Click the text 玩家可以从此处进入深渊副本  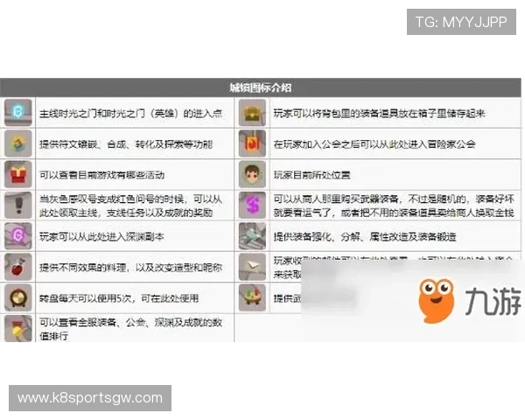[x=101, y=237]
